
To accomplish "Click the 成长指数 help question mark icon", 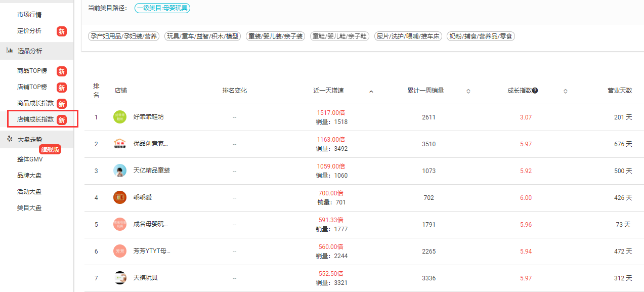I will click(x=535, y=91).
